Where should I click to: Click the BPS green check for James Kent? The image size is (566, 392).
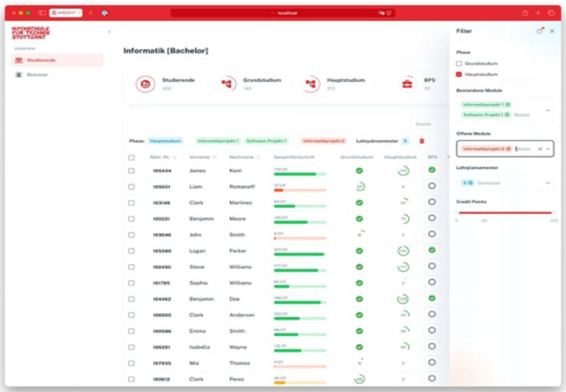tap(431, 170)
